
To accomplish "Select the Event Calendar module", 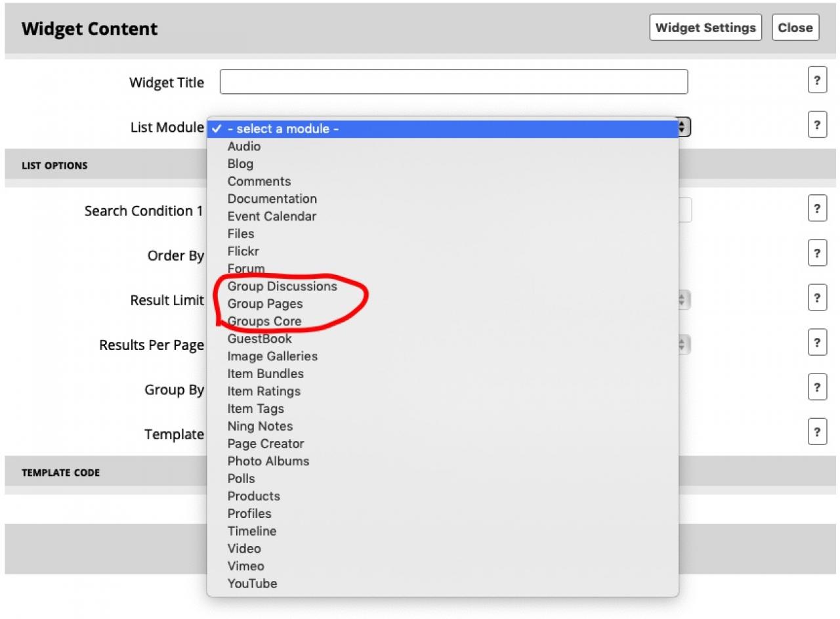I will click(x=272, y=216).
